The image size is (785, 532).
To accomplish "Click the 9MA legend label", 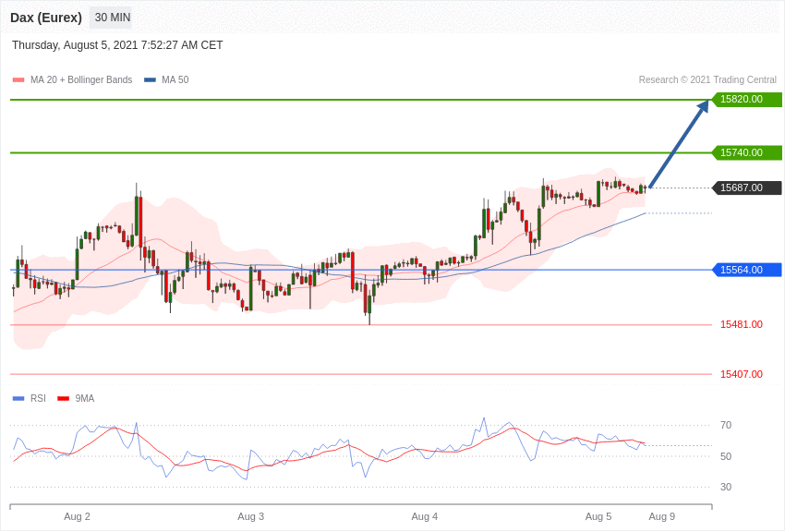I will (x=85, y=398).
